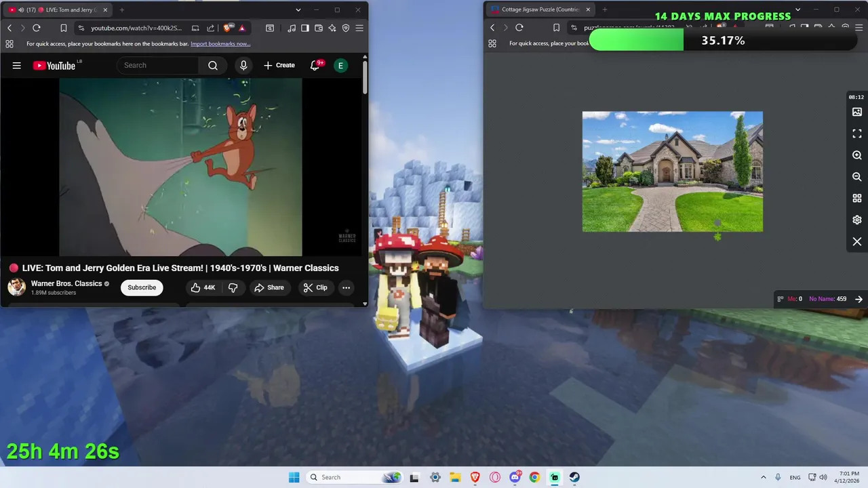Click the YouTube logo home link
The image size is (868, 488).
pos(54,66)
